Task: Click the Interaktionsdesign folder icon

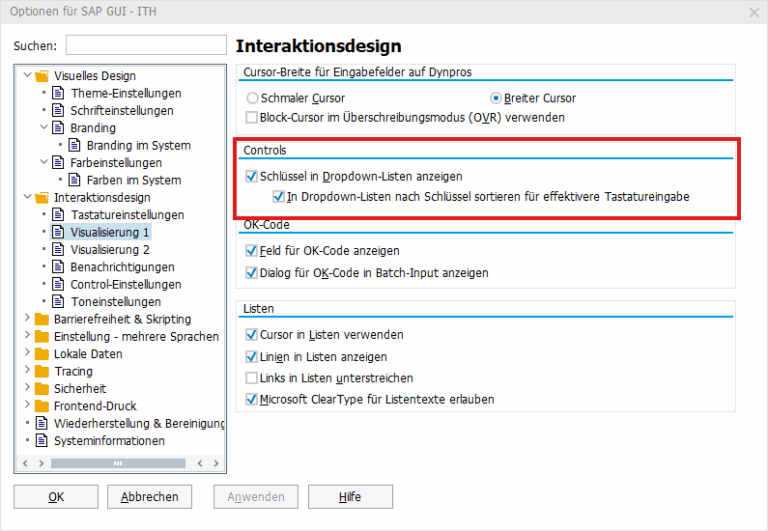Action: tap(42, 197)
